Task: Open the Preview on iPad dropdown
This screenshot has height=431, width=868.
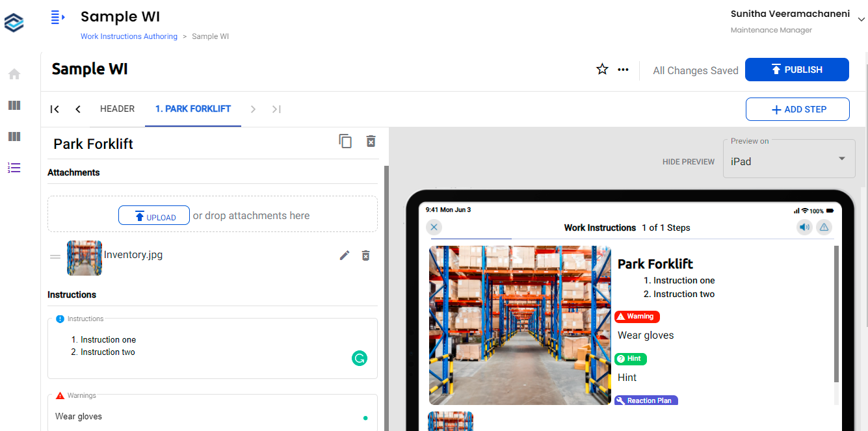Action: click(789, 159)
